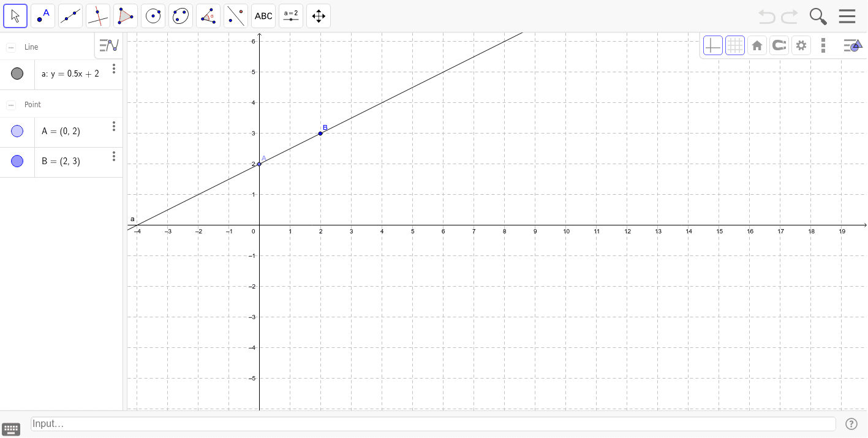Open point capturing magnet options
The image size is (868, 438).
point(779,45)
